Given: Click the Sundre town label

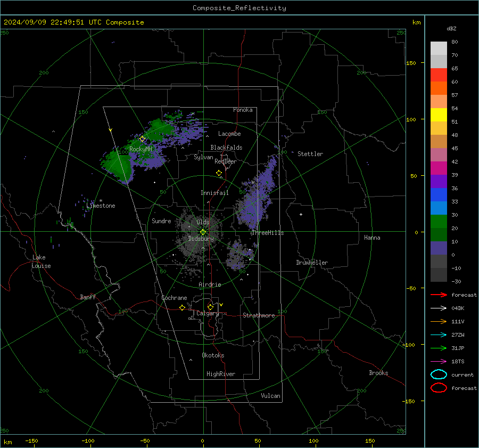Looking at the screenshot, I should coord(161,221).
